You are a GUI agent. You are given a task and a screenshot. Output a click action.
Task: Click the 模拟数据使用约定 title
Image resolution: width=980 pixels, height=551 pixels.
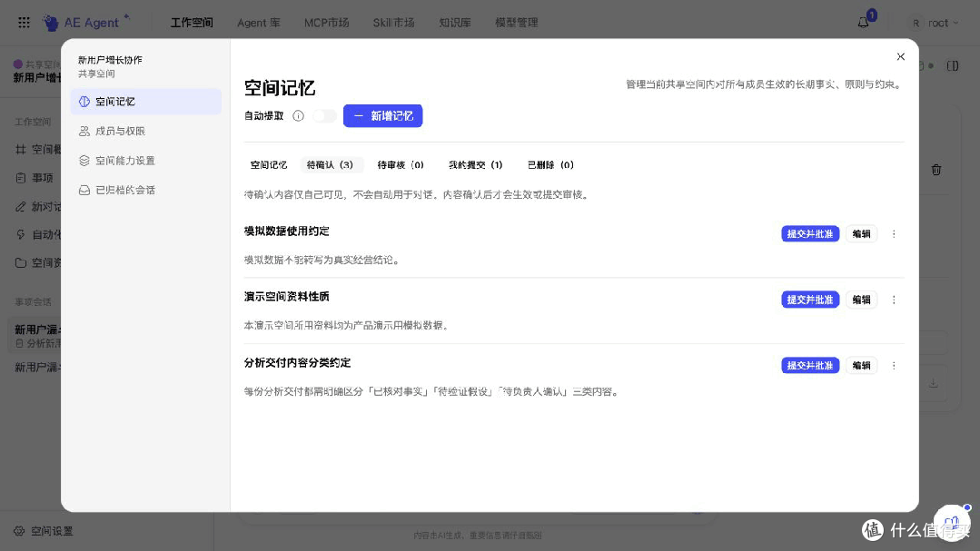pyautogui.click(x=286, y=231)
